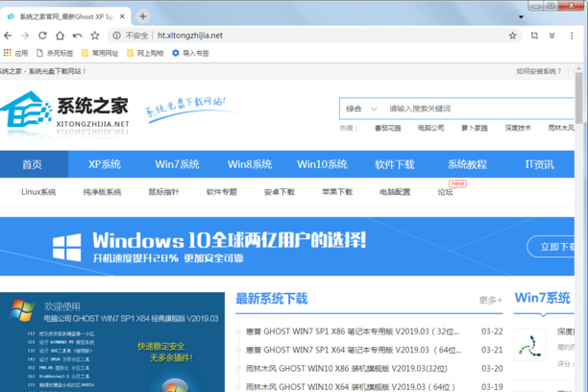This screenshot has width=588, height=392.
Task: Go to Linux系统 sub-navigation link
Action: pyautogui.click(x=38, y=192)
